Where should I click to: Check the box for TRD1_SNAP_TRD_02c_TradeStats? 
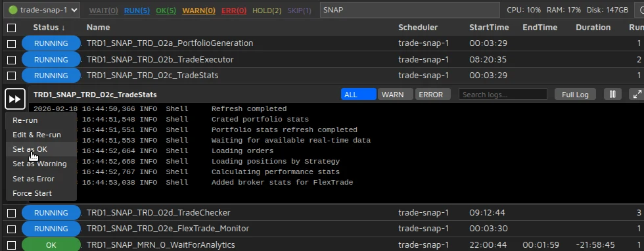click(12, 76)
